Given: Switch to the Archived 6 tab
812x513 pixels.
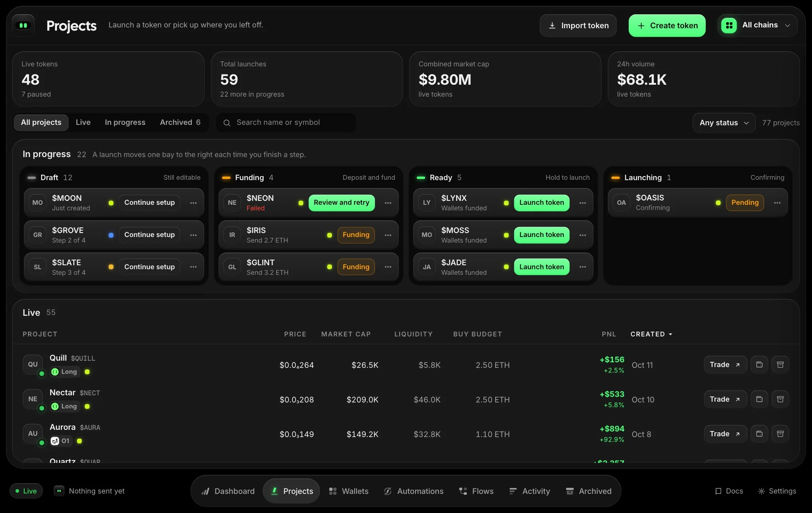Looking at the screenshot, I should tap(180, 122).
